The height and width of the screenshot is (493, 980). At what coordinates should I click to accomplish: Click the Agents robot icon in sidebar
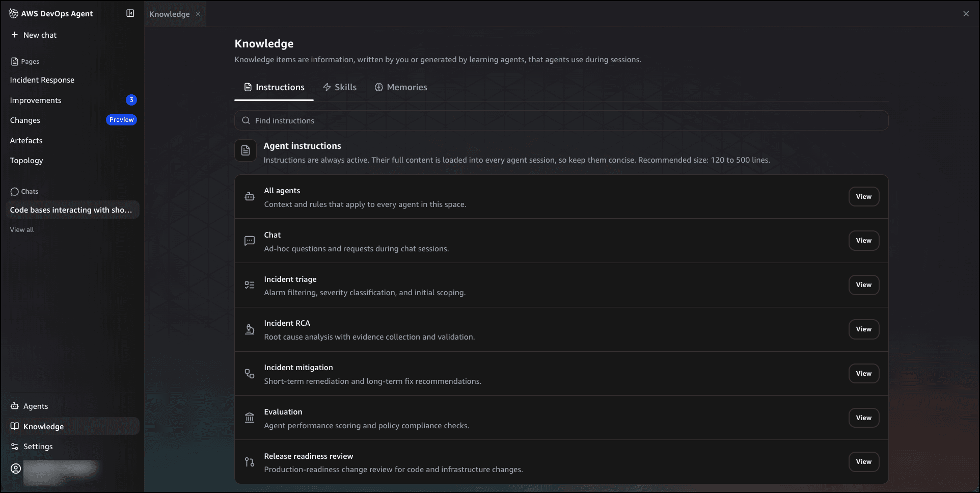(15, 406)
